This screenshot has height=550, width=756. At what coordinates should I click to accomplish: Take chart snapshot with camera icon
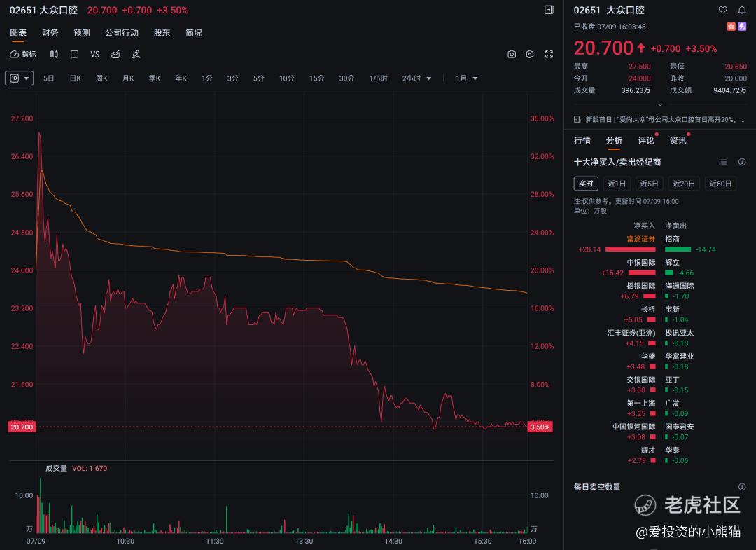pyautogui.click(x=512, y=54)
